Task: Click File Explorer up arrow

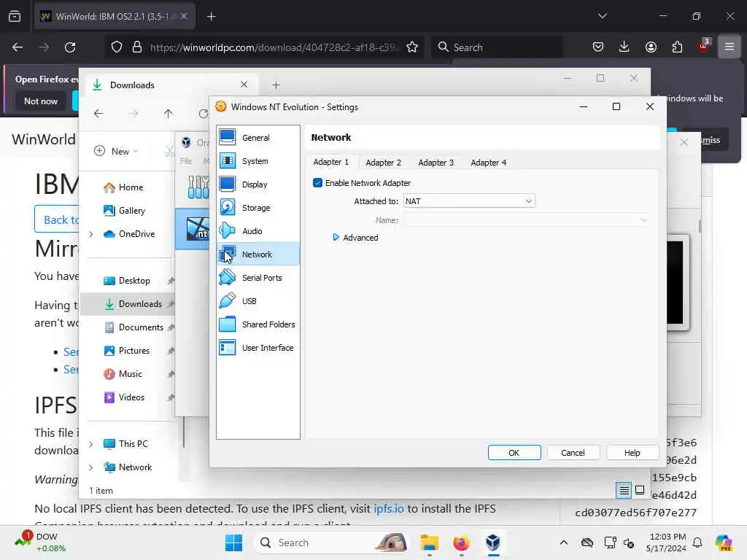Action: coord(169,114)
